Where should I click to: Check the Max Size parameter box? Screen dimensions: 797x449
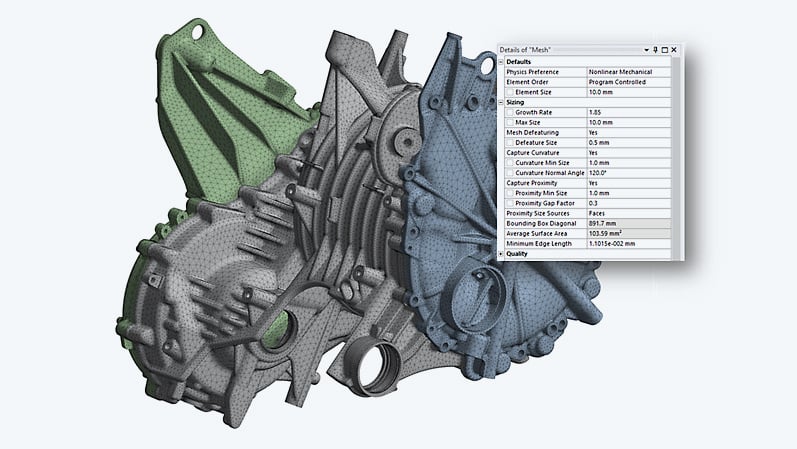pos(509,122)
